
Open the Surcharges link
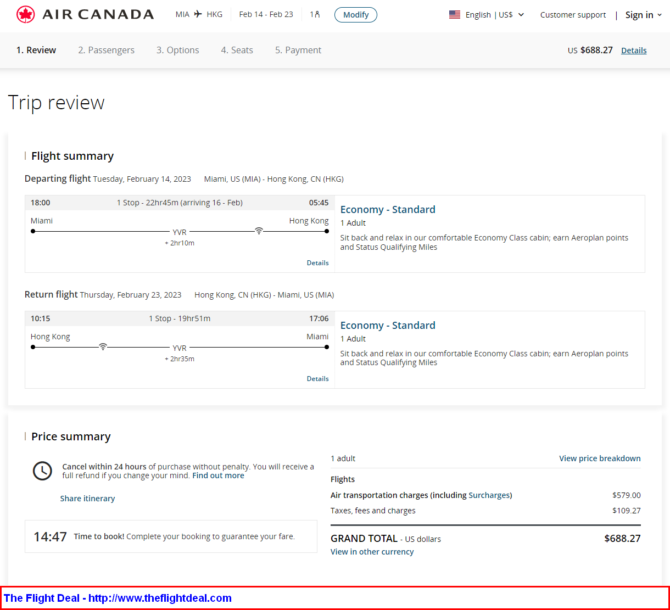click(489, 495)
